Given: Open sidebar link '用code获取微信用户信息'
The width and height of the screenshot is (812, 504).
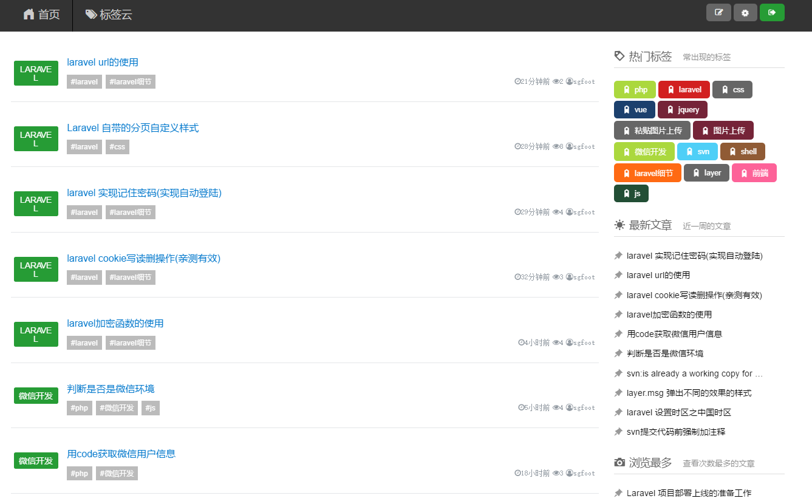Looking at the screenshot, I should click(674, 334).
